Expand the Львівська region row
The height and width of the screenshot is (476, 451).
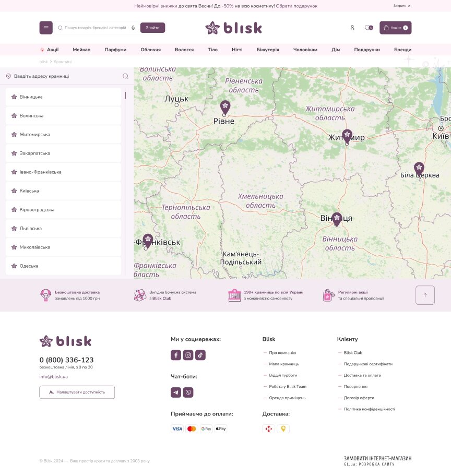coord(63,229)
